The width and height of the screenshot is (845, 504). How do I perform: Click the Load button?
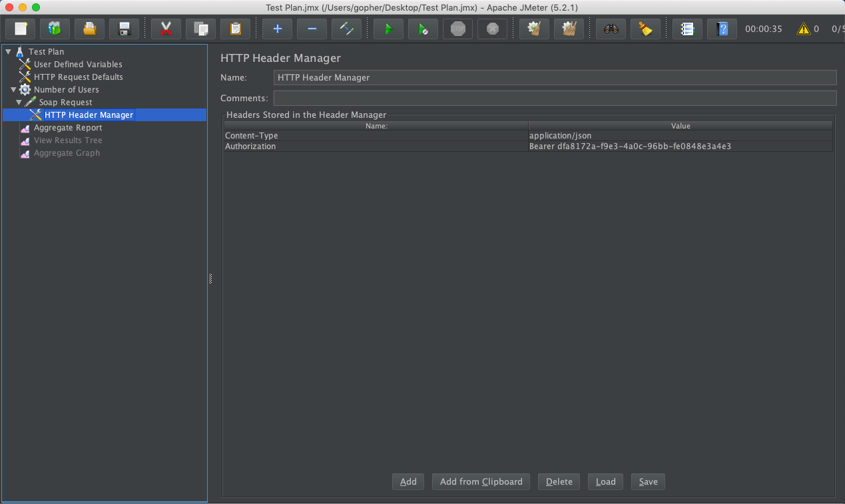(605, 481)
